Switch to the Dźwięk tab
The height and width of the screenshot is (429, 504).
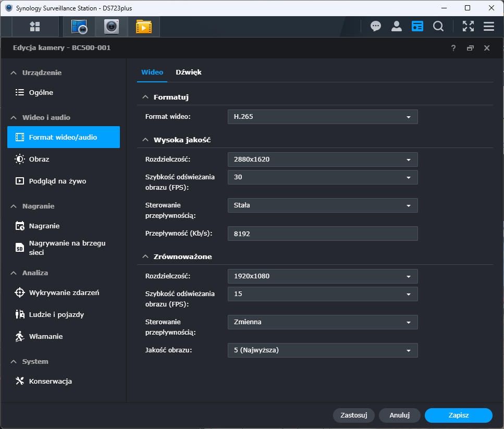(188, 72)
